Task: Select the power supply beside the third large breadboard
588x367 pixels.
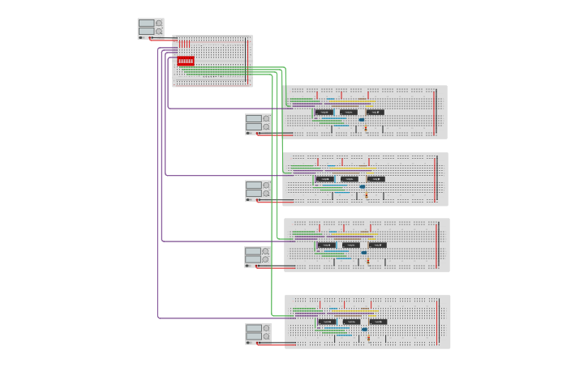Action: click(257, 257)
